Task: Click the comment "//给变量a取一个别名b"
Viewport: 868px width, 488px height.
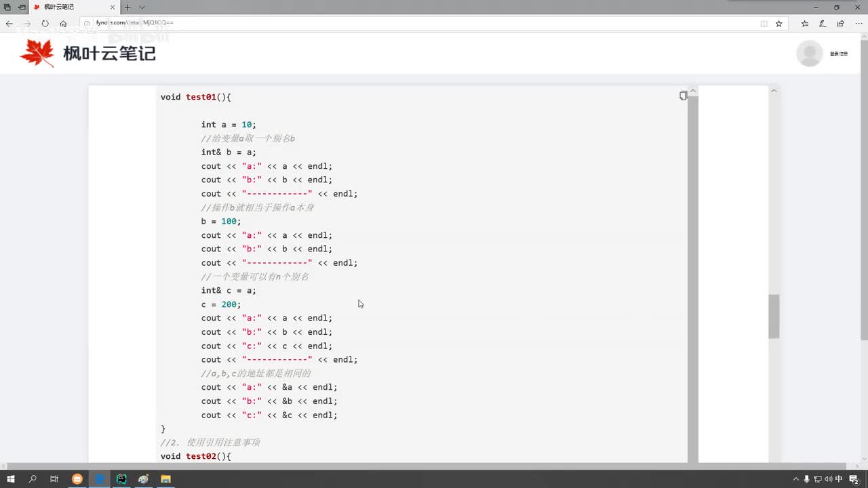Action: (248, 138)
